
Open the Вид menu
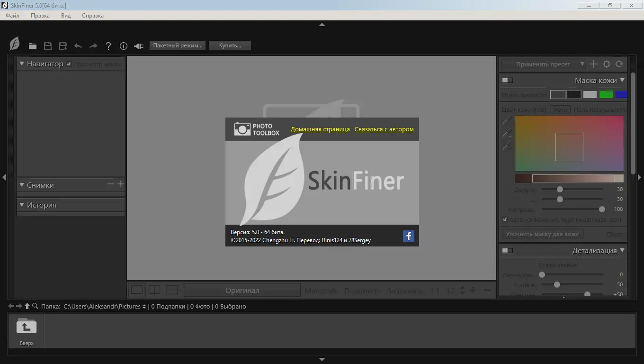[66, 16]
